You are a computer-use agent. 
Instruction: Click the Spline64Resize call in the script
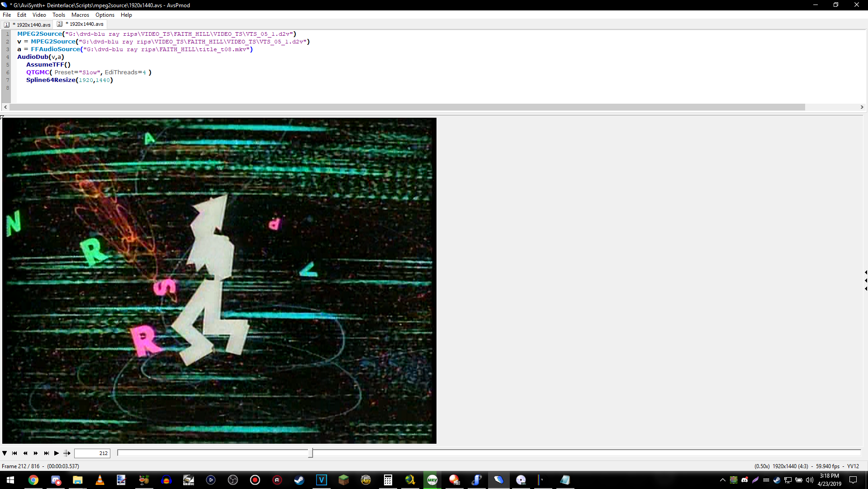point(70,80)
